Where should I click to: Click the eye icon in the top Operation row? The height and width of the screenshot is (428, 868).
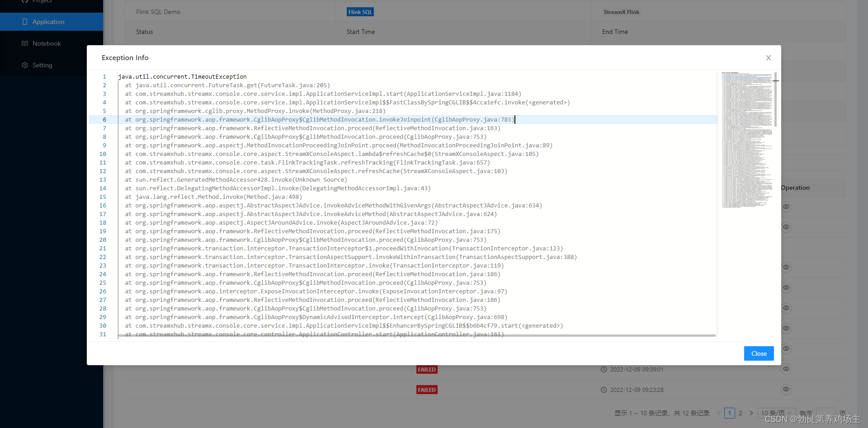[786, 207]
